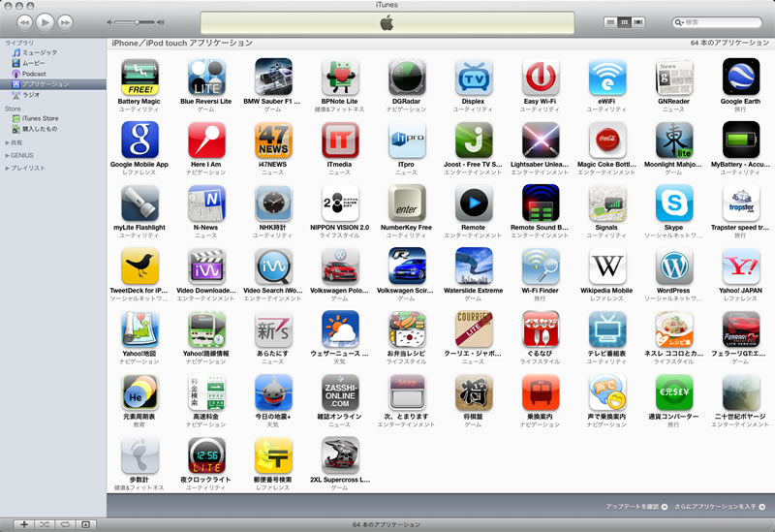Select the Blue Reversi Lite app icon

206,77
